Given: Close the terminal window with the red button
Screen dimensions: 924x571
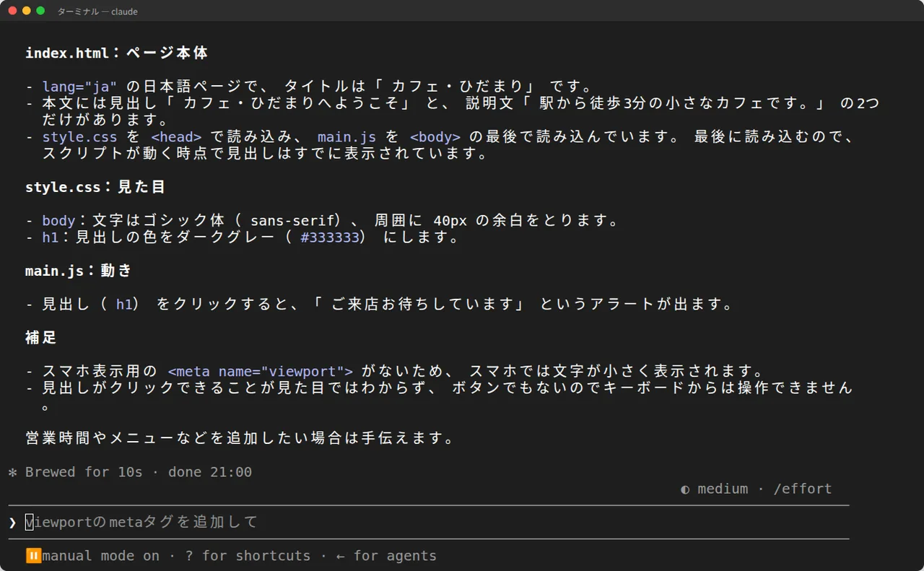Looking at the screenshot, I should click(x=12, y=11).
